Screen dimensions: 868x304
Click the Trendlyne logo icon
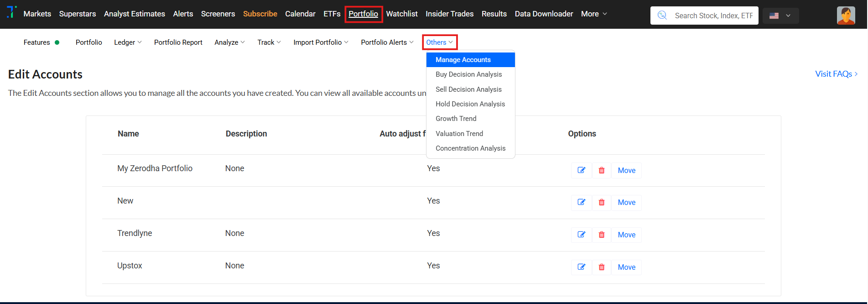click(12, 12)
